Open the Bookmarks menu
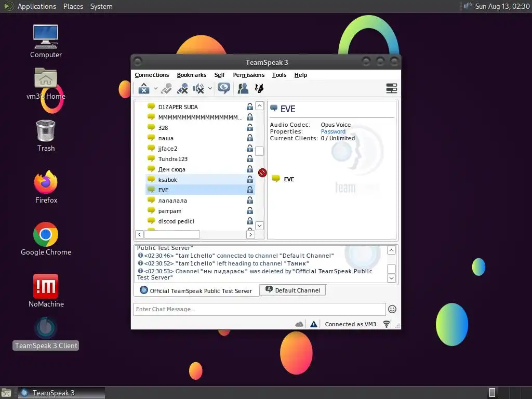Image resolution: width=532 pixels, height=399 pixels. 191,75
